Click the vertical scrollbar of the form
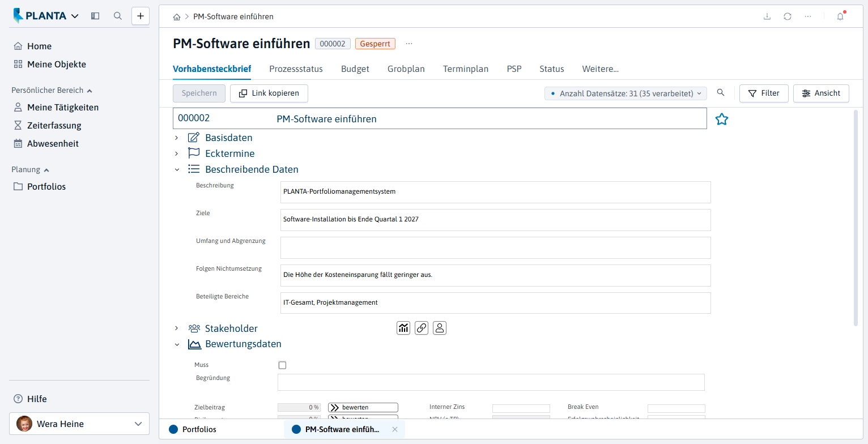Screen dimensions: 868x444 (x=855, y=218)
